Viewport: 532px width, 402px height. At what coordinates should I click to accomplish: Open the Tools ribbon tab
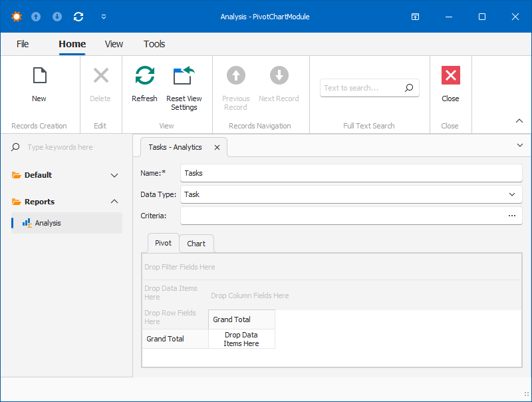click(154, 44)
